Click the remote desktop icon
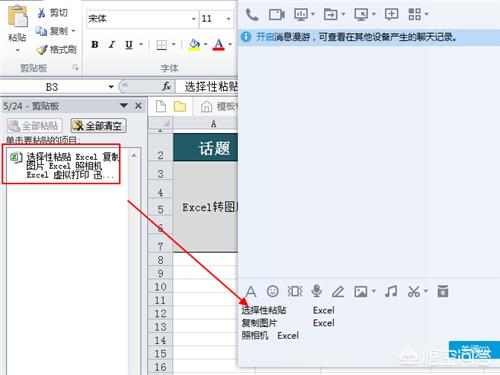500x375 pixels. 361,15
